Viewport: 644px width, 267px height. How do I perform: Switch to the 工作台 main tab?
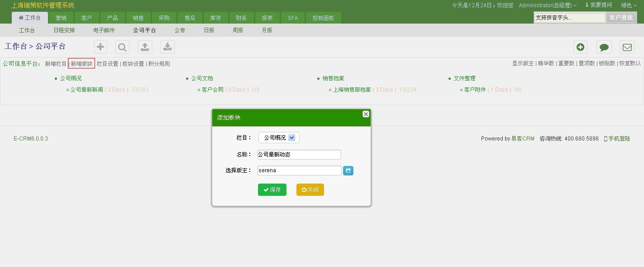point(29,18)
